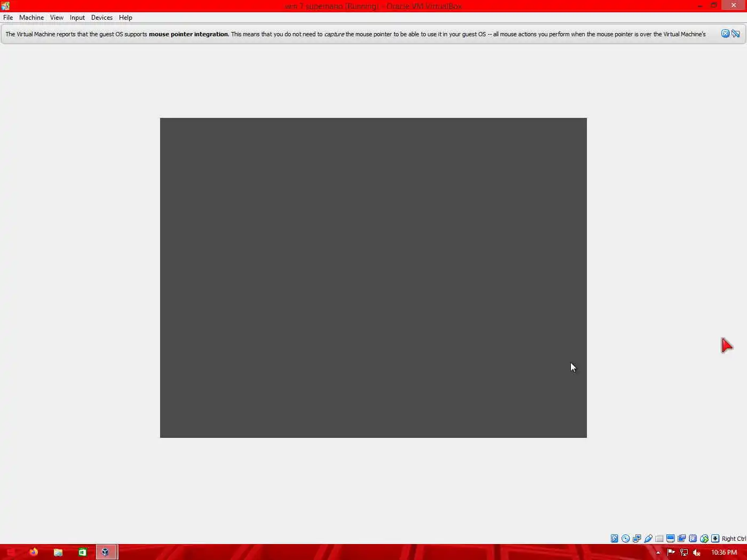Click the keyboard capture arrow icon
The image size is (747, 560).
pyautogui.click(x=715, y=539)
